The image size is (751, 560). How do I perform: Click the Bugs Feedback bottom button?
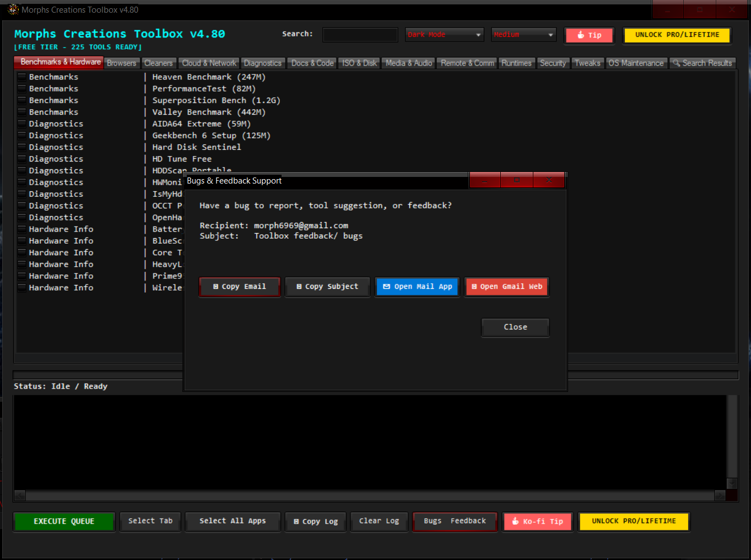tap(455, 521)
